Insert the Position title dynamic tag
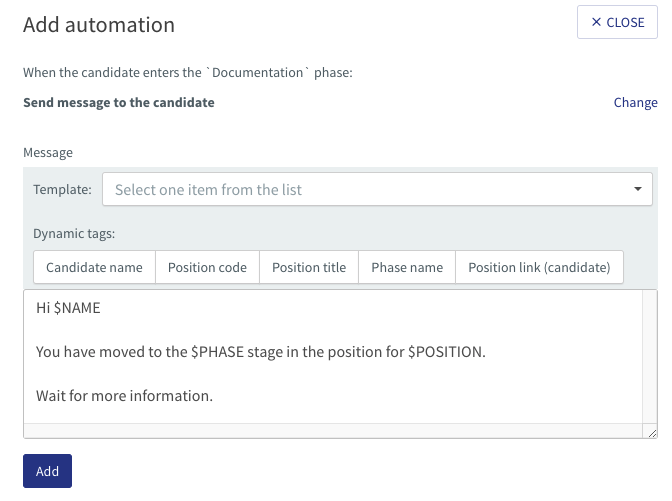The height and width of the screenshot is (501, 672). click(309, 267)
